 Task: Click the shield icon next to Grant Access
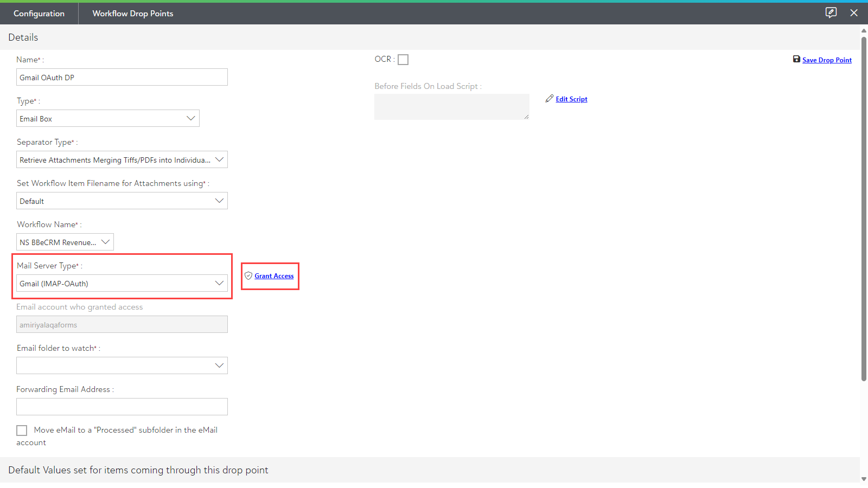(248, 275)
